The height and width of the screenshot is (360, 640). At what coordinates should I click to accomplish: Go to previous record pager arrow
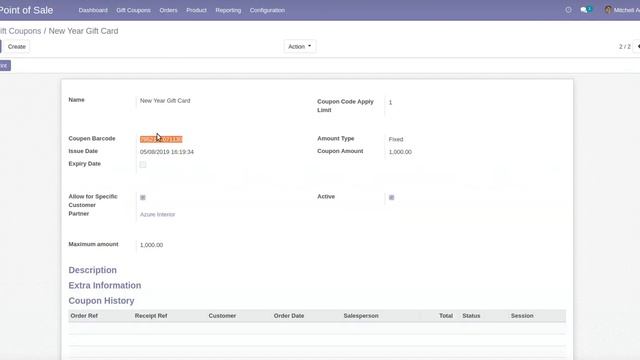coord(638,47)
